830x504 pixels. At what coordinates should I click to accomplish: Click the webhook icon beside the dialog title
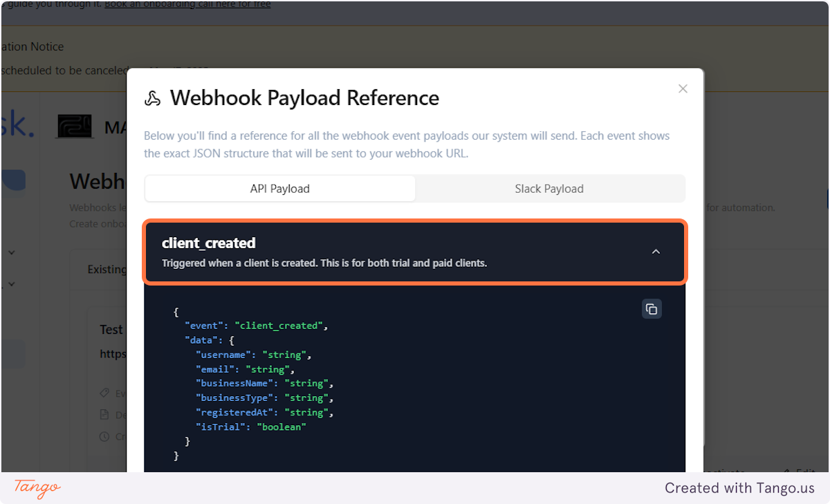(152, 98)
